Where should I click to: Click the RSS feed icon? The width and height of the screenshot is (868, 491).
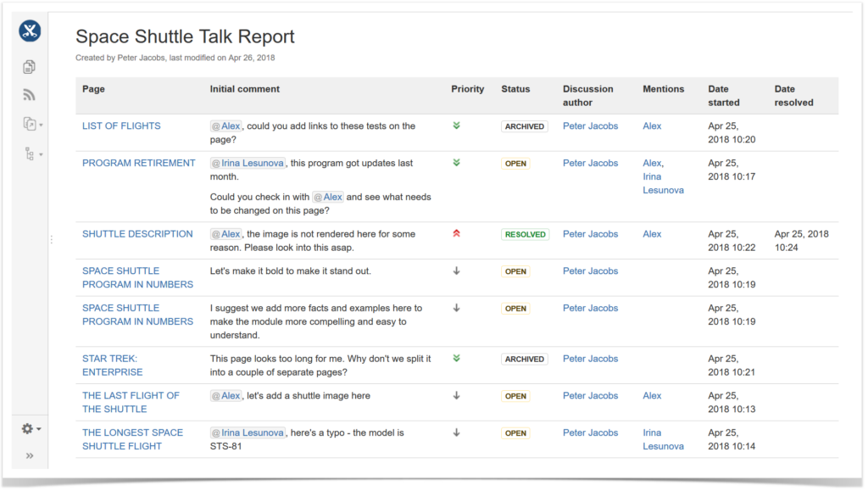(x=29, y=94)
